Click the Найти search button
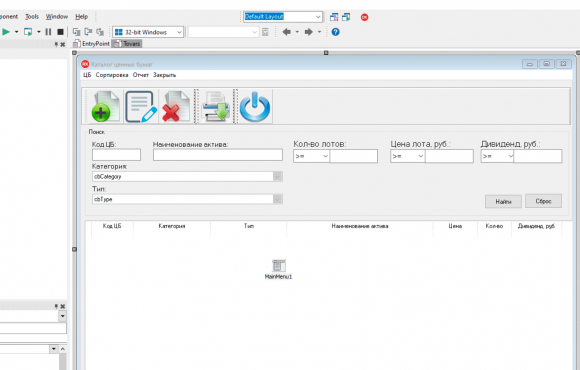This screenshot has height=370, width=580. tap(503, 201)
